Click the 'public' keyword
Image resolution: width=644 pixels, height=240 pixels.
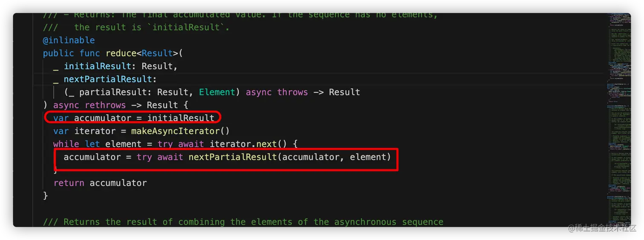coord(58,53)
